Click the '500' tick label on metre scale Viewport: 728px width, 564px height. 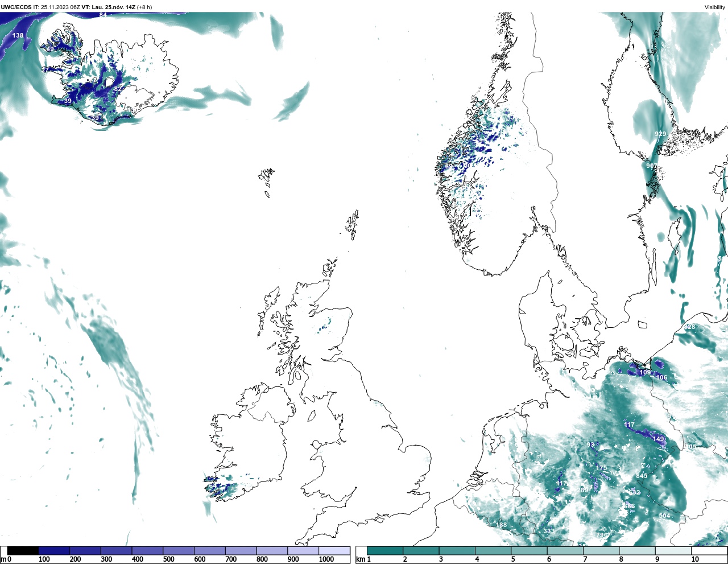[x=169, y=559]
